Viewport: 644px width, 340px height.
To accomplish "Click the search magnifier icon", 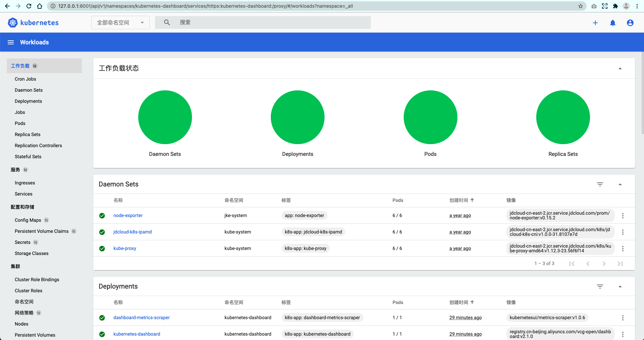I will tap(167, 23).
